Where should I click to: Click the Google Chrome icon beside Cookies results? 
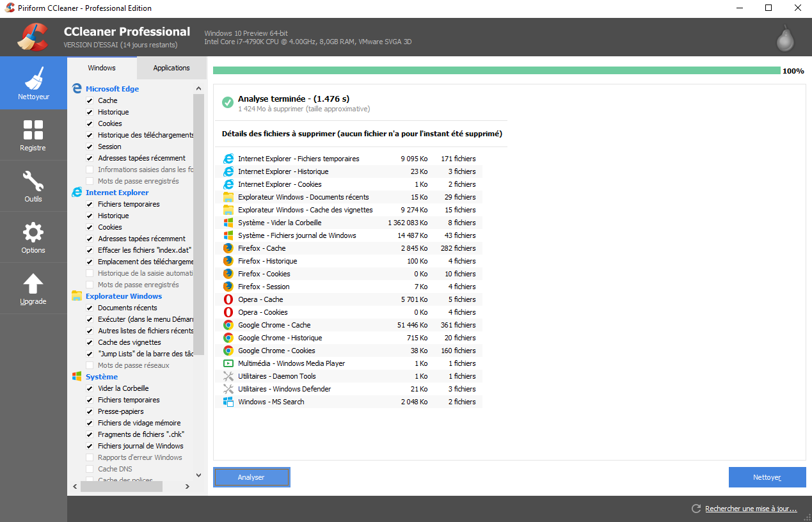[228, 351]
